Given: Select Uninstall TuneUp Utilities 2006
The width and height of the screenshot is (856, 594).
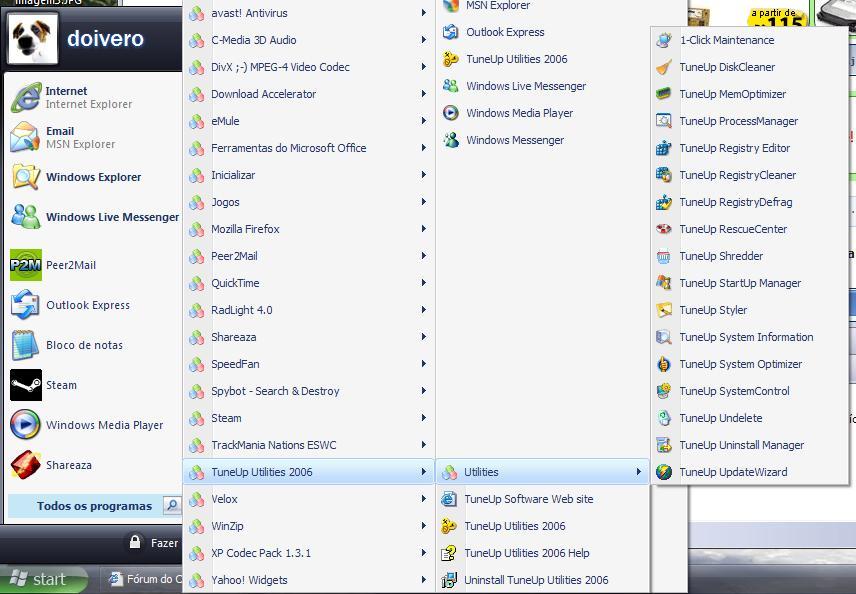Looking at the screenshot, I should pos(543,580).
